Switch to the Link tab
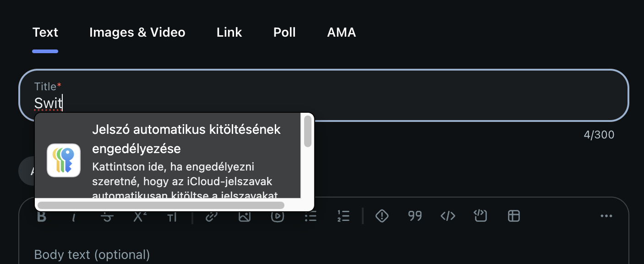644x264 pixels. [x=229, y=33]
